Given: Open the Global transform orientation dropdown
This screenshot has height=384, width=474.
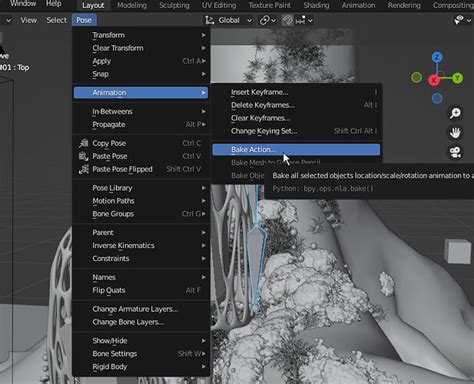Looking at the screenshot, I should pos(228,20).
